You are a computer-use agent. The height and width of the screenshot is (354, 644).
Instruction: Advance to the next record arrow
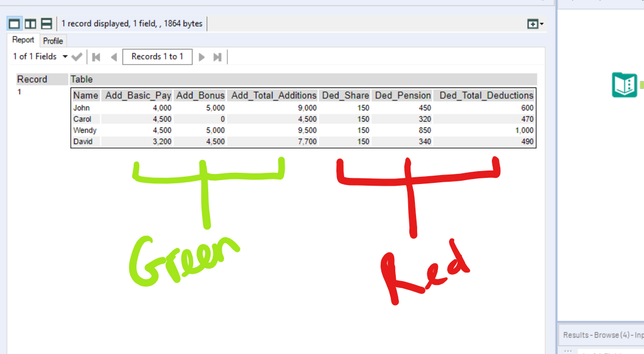202,57
